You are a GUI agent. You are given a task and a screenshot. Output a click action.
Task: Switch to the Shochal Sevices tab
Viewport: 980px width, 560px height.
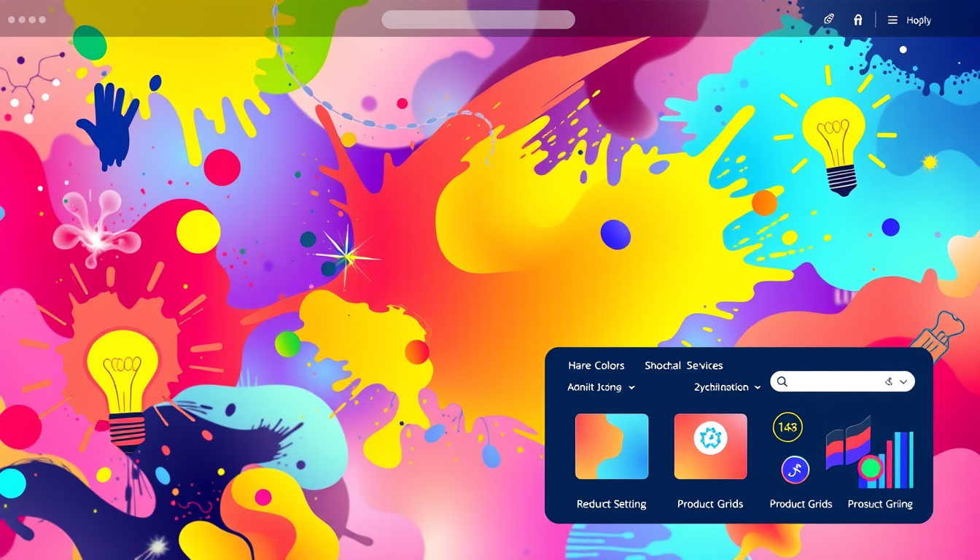point(683,365)
